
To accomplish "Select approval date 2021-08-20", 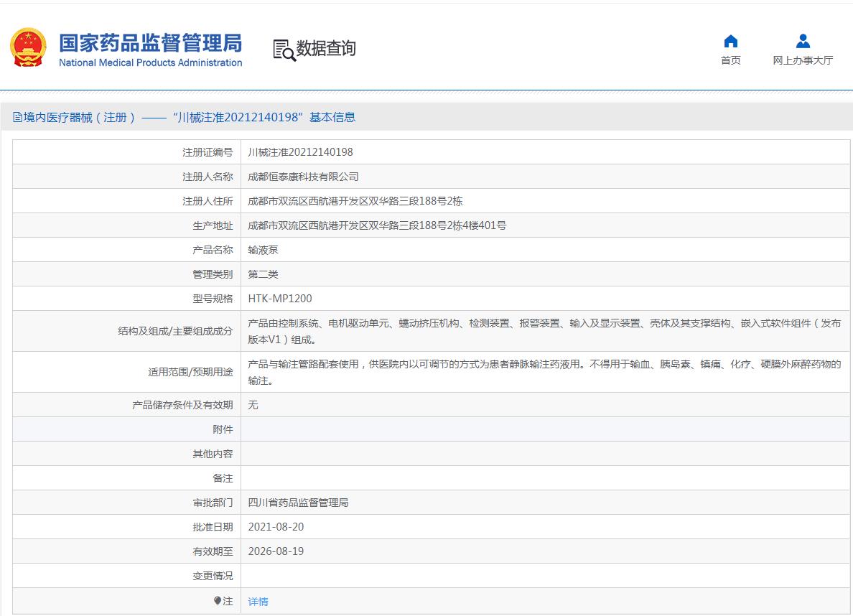I will tap(276, 527).
